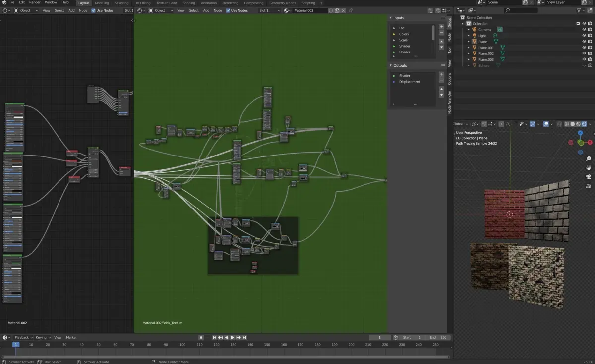This screenshot has height=364, width=595.
Task: Toggle camera view icon in viewport
Action: 589,177
